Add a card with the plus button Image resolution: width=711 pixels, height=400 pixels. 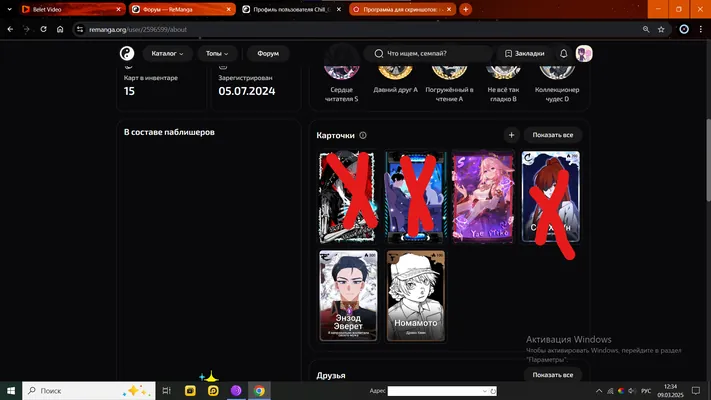511,135
